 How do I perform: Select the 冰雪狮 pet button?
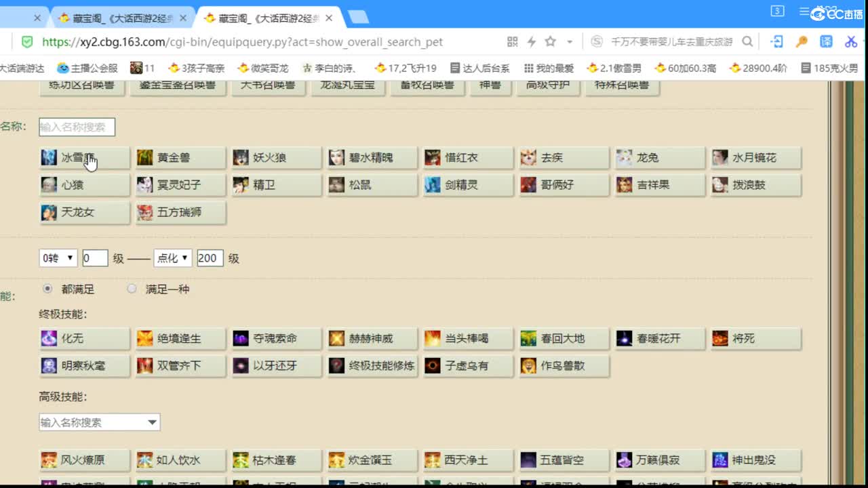pyautogui.click(x=84, y=158)
